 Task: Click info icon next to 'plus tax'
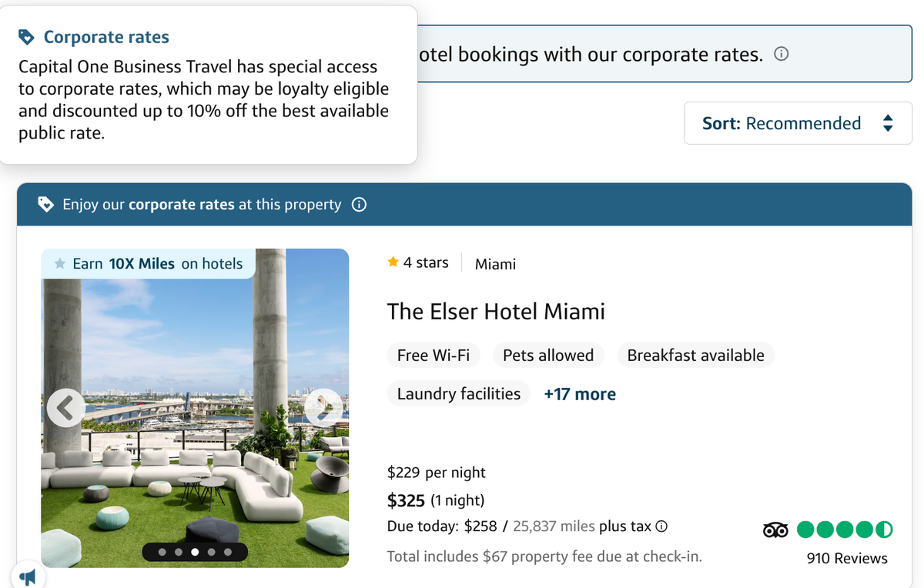pos(661,526)
